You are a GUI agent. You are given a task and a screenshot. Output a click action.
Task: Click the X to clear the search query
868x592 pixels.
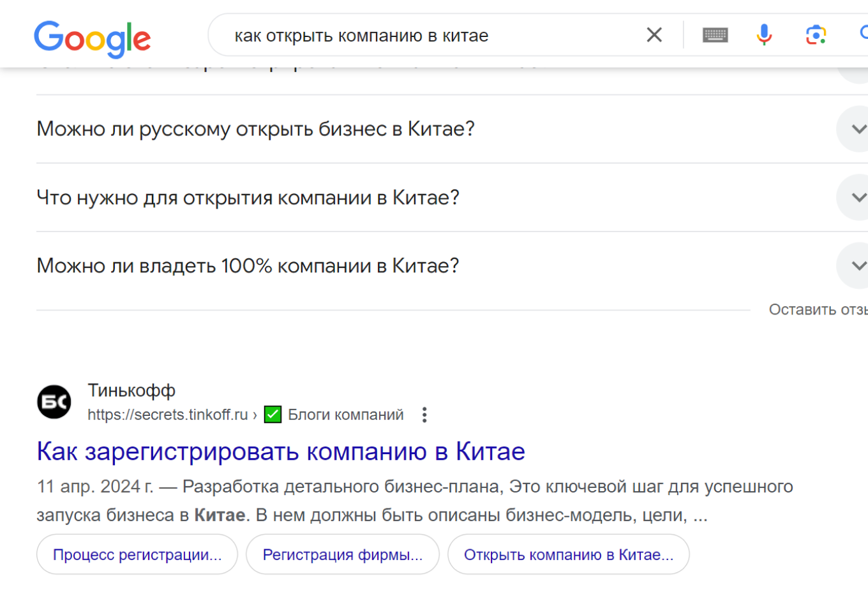point(654,34)
